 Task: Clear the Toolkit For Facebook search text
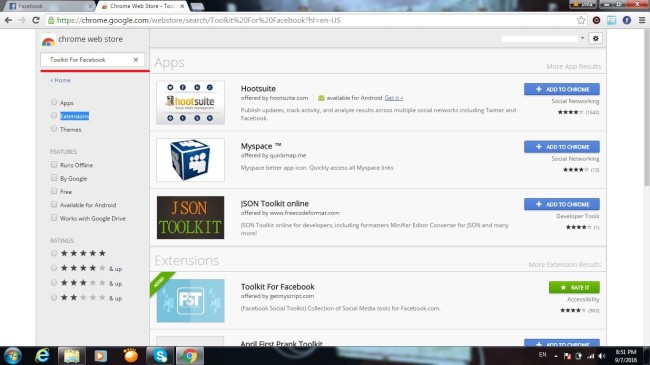tap(136, 60)
